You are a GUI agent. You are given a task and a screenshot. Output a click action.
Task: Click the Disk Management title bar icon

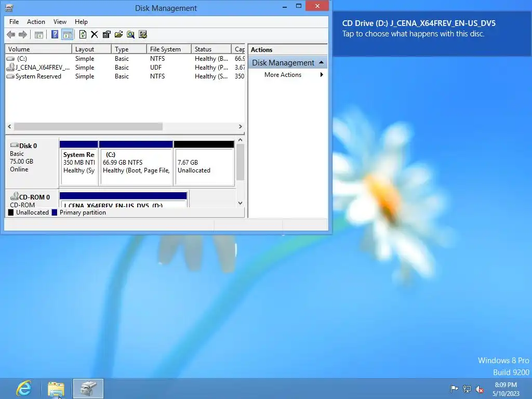pyautogui.click(x=9, y=7)
